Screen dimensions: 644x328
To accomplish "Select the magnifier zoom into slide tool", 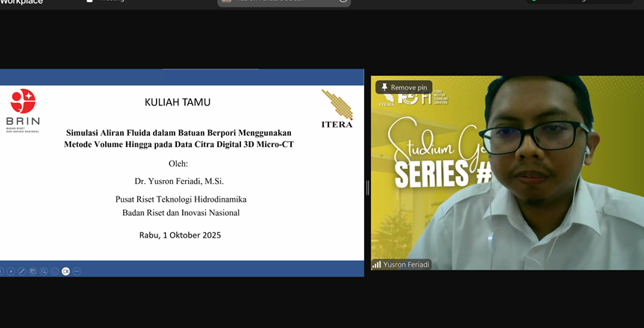I will tap(44, 271).
